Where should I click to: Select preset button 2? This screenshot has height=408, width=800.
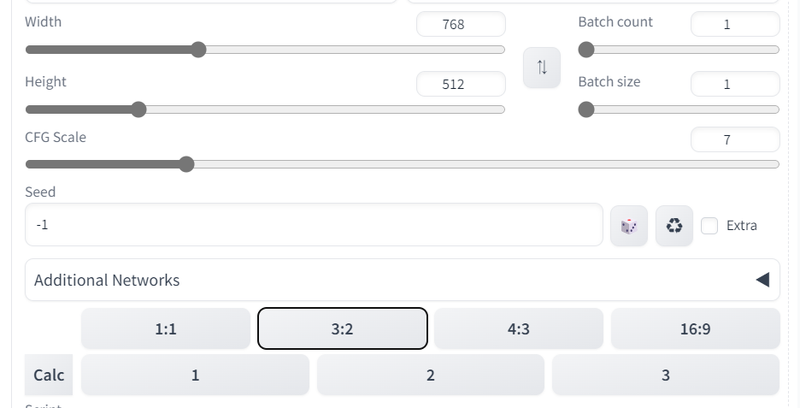click(x=431, y=375)
